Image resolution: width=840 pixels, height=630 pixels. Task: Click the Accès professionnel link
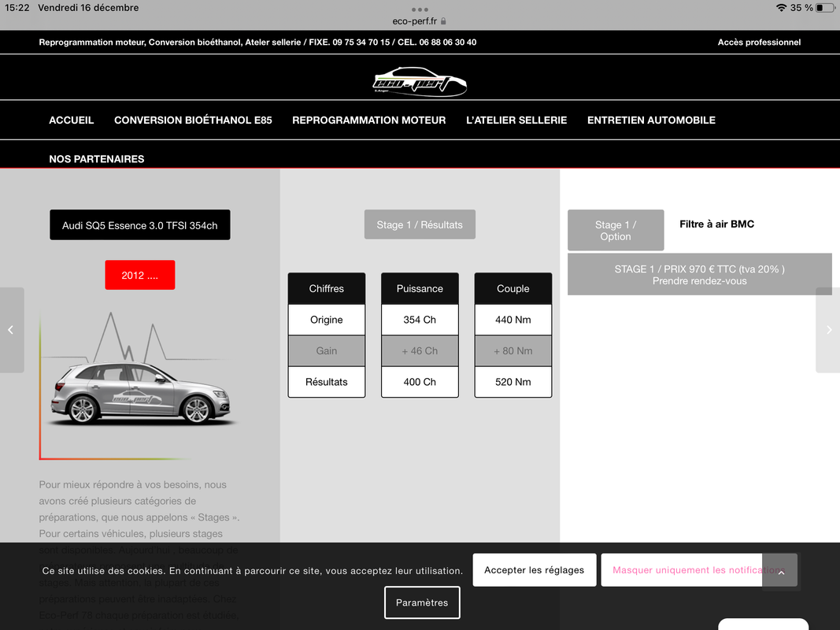[759, 43]
